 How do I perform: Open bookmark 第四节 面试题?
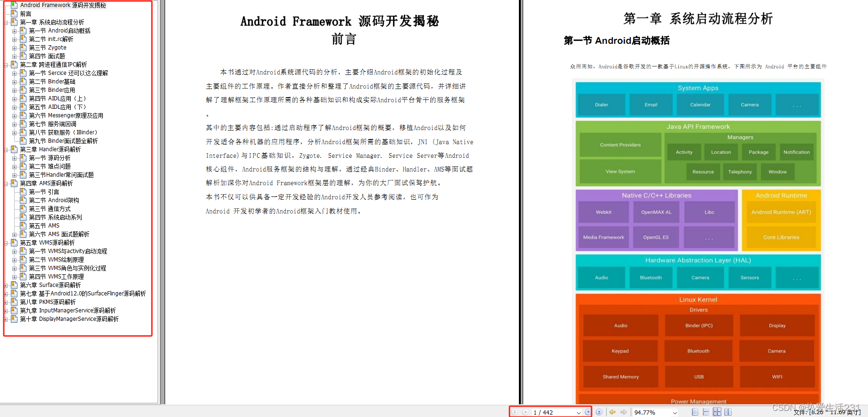click(x=47, y=56)
